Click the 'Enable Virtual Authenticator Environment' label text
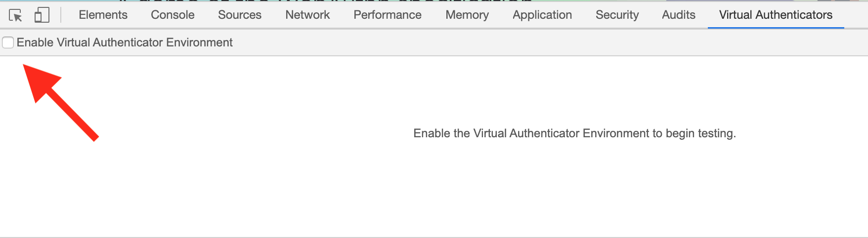Viewport: 868px width, 238px height. coord(125,42)
